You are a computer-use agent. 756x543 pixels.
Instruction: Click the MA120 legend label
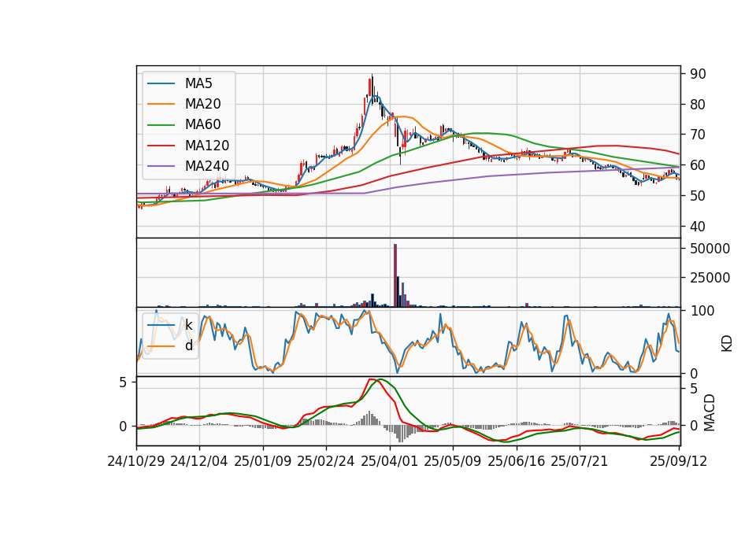[x=207, y=146]
